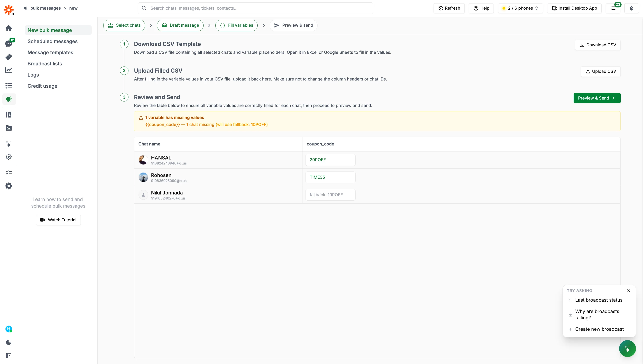Open the green AI assistant floating button
This screenshot has width=643, height=364.
coord(627,348)
